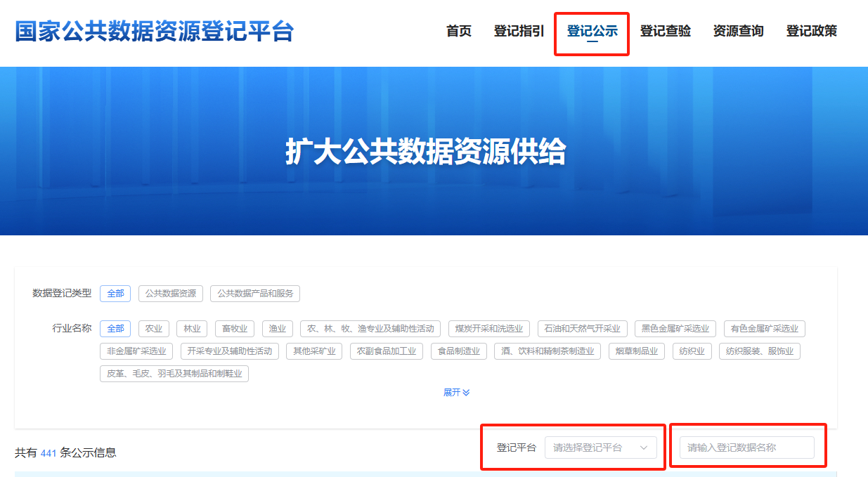Focus the 请输入登记数据名称 search field
868x477 pixels.
point(746,447)
